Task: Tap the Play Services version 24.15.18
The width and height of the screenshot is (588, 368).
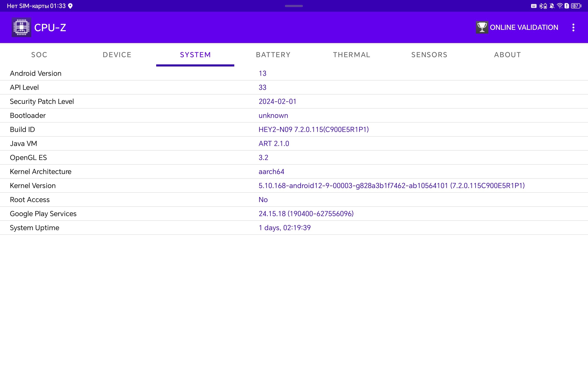Action: click(x=306, y=214)
